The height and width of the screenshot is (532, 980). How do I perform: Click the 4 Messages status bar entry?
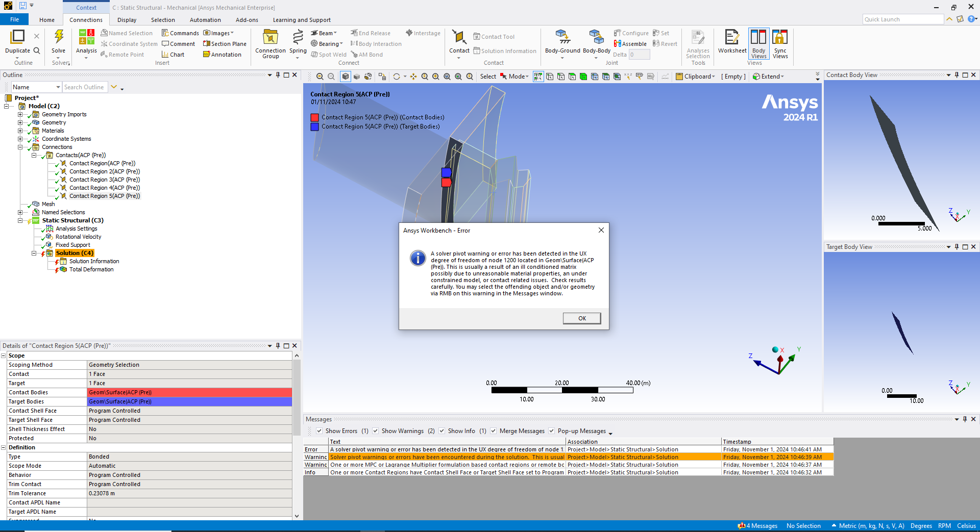click(x=757, y=526)
